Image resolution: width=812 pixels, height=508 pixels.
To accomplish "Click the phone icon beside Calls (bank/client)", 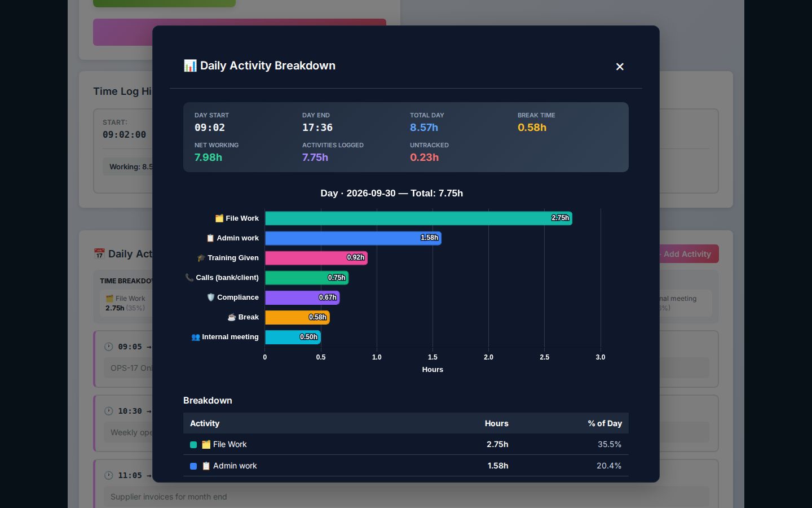I will pos(189,278).
